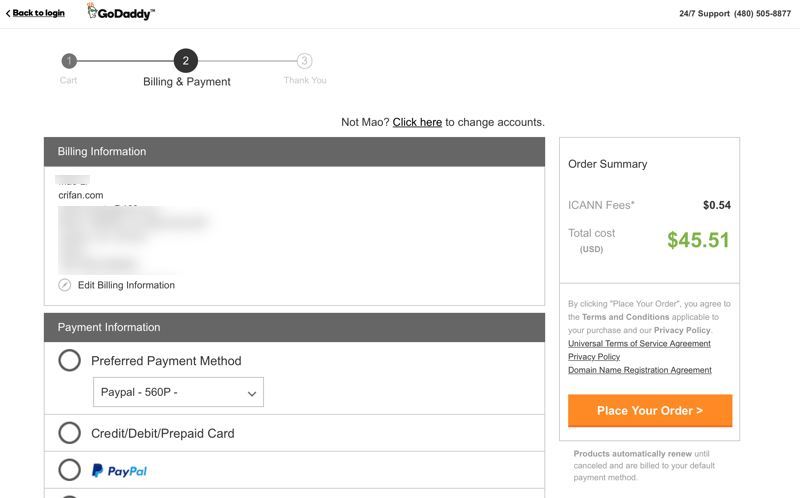Click the back arrow next to login
The image size is (800, 498).
8,14
